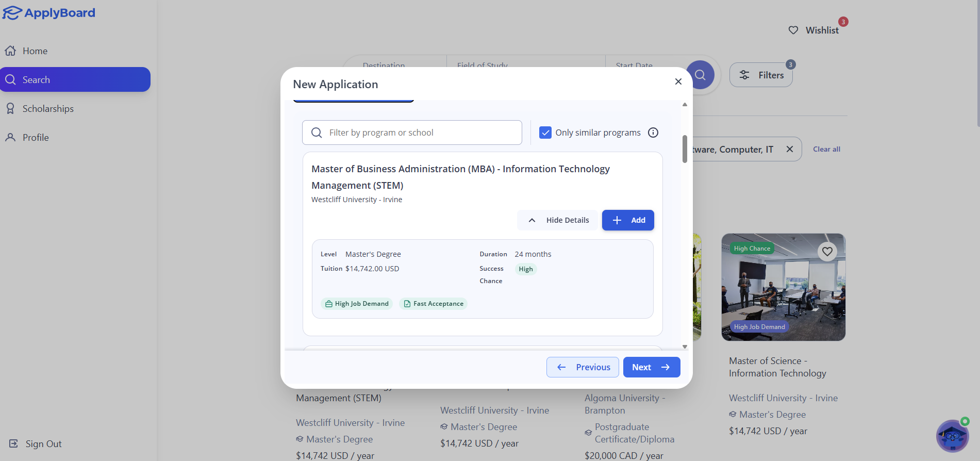Image resolution: width=980 pixels, height=461 pixels.
Task: Click the left arrow on Previous button
Action: (x=562, y=367)
